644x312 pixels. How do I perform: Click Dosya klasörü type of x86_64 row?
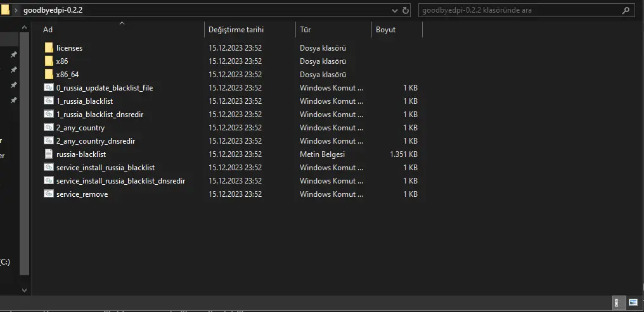point(323,75)
